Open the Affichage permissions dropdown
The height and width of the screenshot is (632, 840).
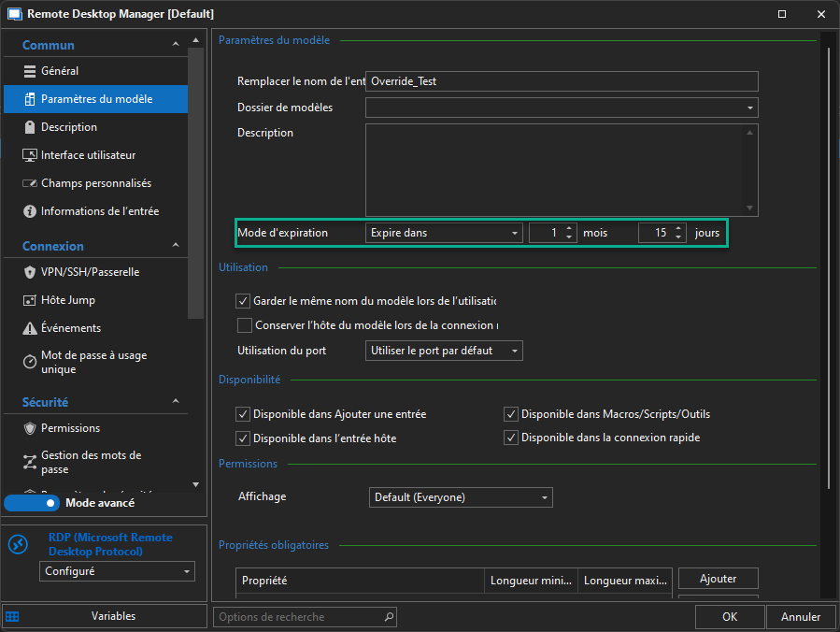point(461,497)
